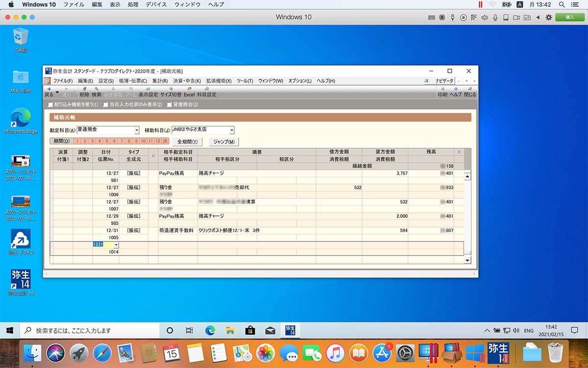Expand the 勘定科目 普通預金 dropdown

(137, 131)
